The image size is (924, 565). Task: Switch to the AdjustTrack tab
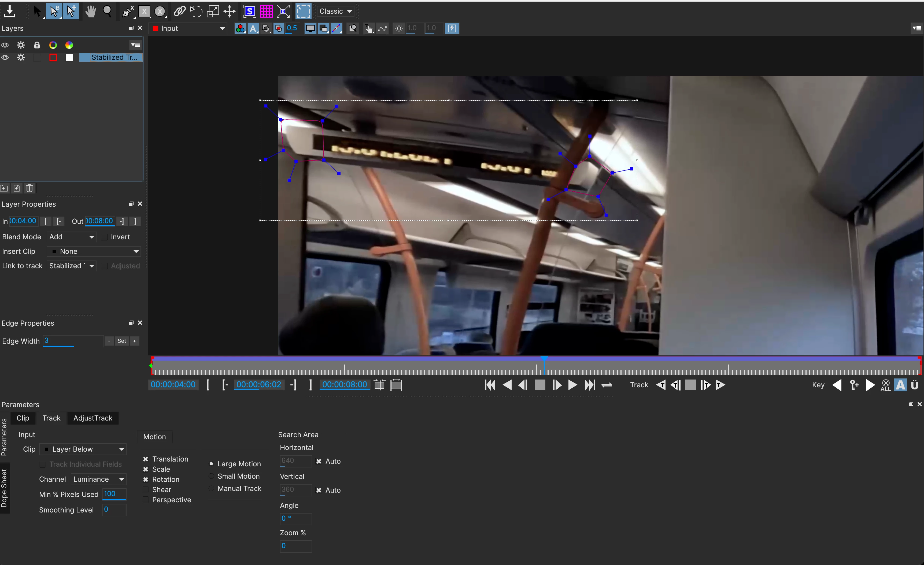pos(93,418)
